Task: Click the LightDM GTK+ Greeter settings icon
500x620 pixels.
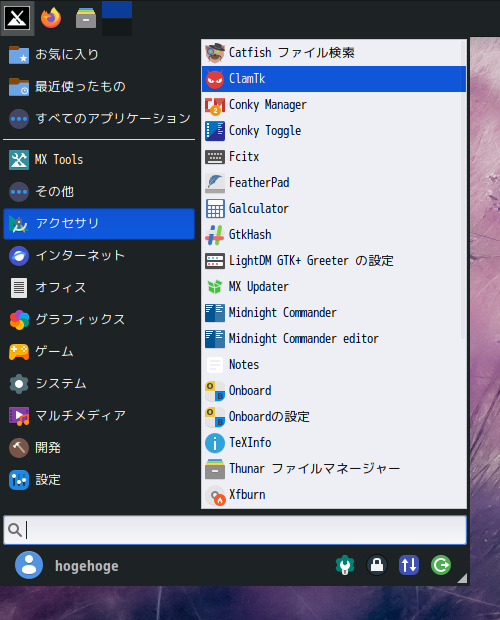Action: click(x=215, y=261)
